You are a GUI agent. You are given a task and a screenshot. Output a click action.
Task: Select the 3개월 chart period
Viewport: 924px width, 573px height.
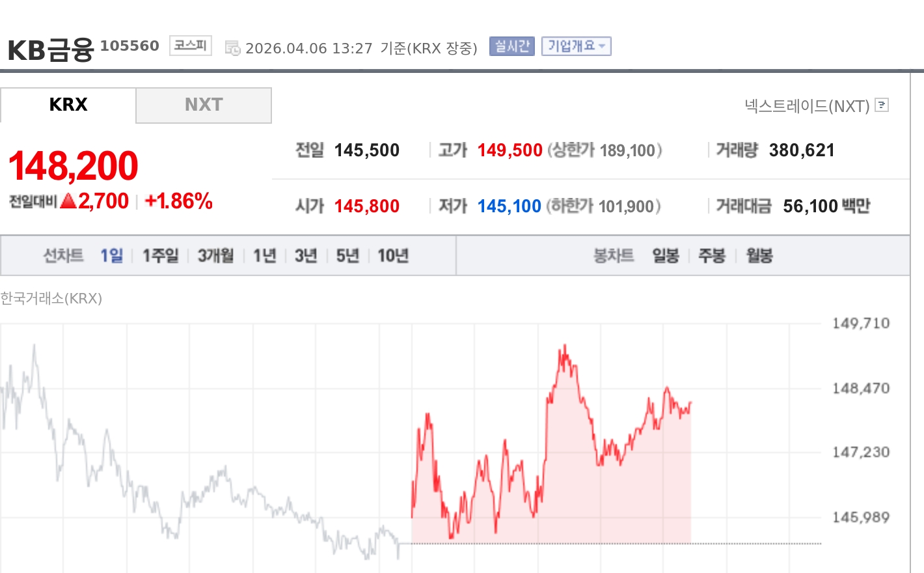tap(215, 255)
